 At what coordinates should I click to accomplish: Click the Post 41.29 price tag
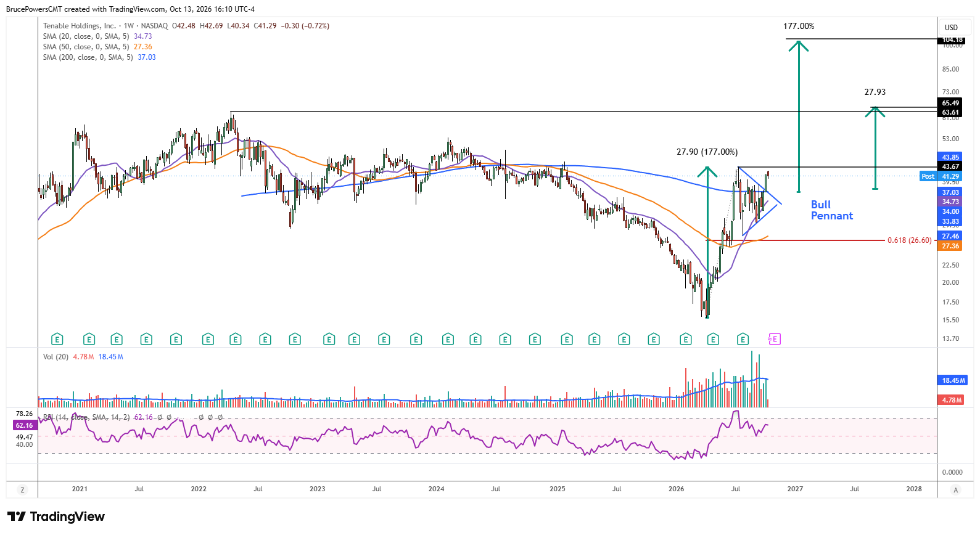[x=941, y=176]
